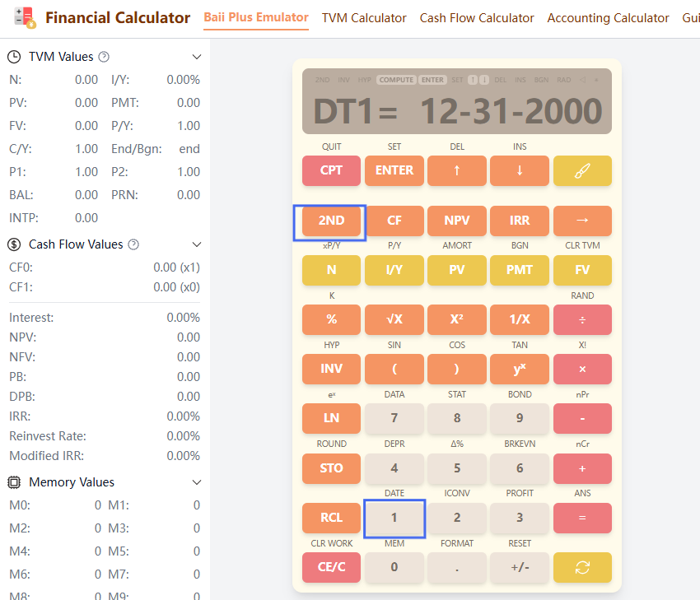Switch to the Accounting Calculator tab

point(608,17)
